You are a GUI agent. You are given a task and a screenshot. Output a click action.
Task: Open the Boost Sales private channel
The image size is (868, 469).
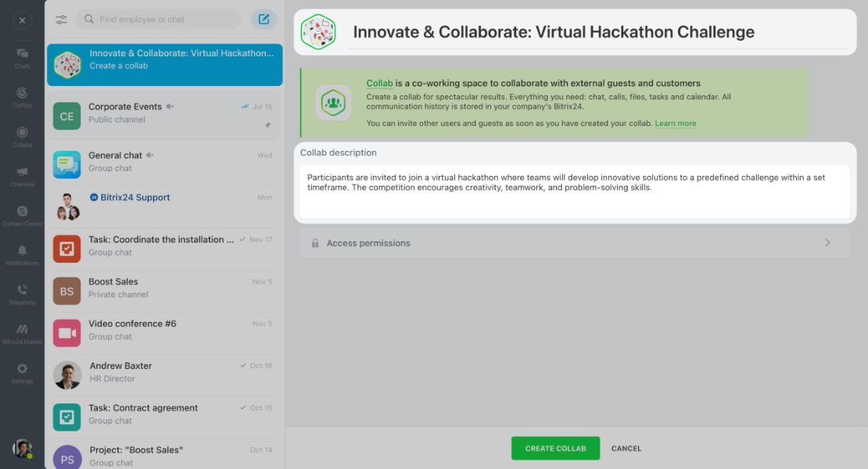[164, 290]
